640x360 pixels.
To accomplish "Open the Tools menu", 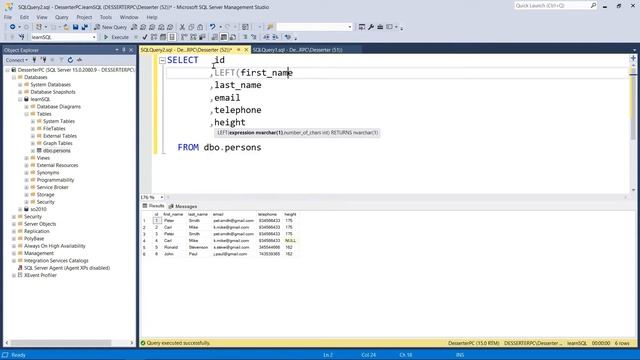I will 106,17.
